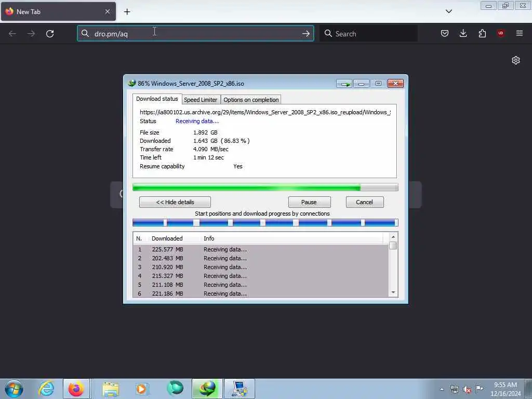
Task: List all tabs with the chevron
Action: [x=448, y=11]
